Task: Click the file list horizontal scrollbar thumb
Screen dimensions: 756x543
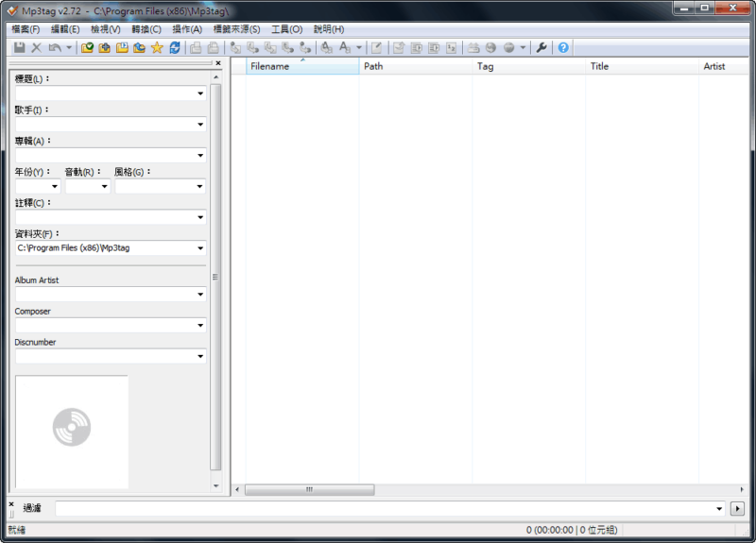Action: click(310, 489)
